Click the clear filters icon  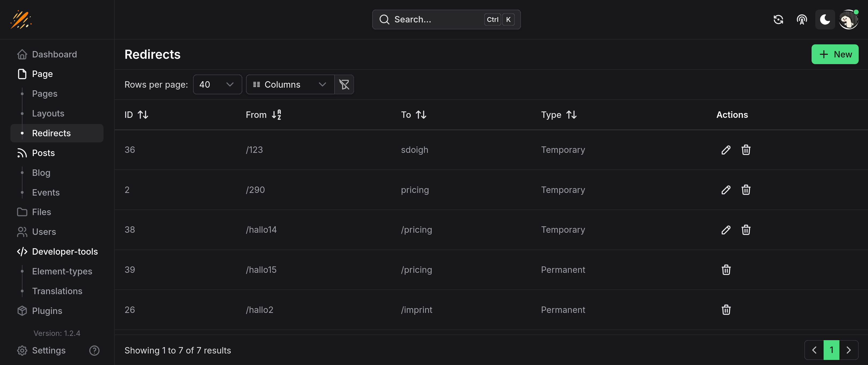click(x=344, y=84)
